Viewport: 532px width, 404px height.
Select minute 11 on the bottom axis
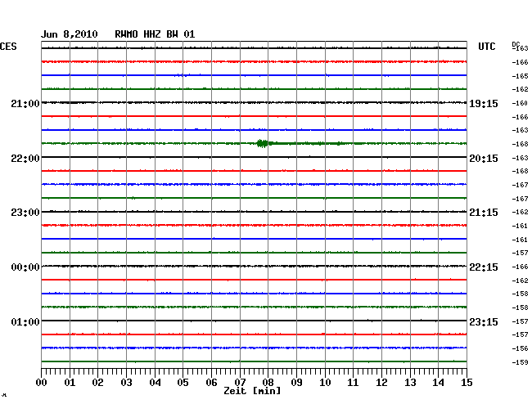click(x=353, y=383)
